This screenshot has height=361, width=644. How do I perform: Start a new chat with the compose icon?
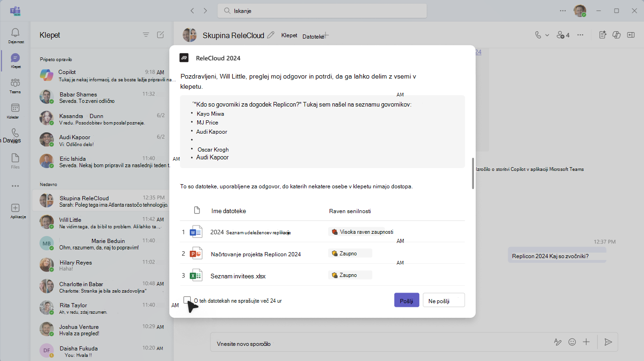[x=160, y=35]
